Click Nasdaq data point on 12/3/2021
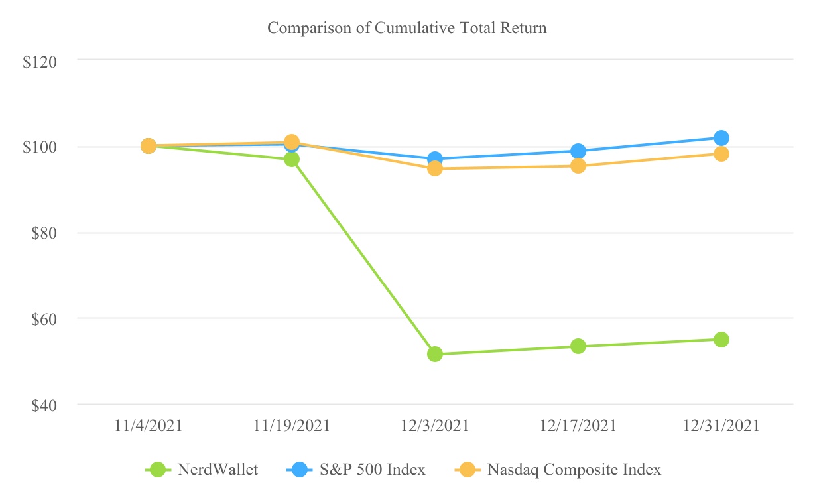 435,168
